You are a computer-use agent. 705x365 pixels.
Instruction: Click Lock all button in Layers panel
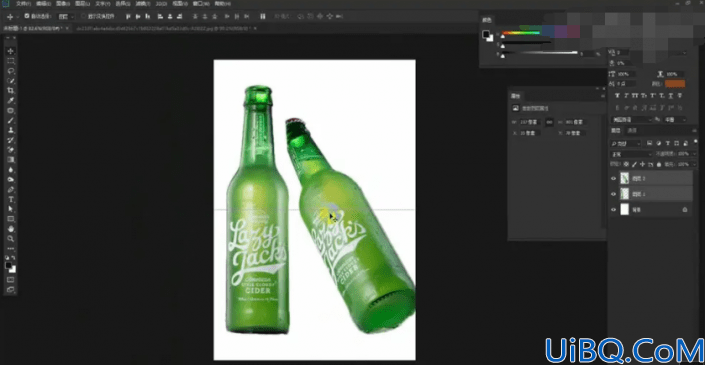coord(659,165)
